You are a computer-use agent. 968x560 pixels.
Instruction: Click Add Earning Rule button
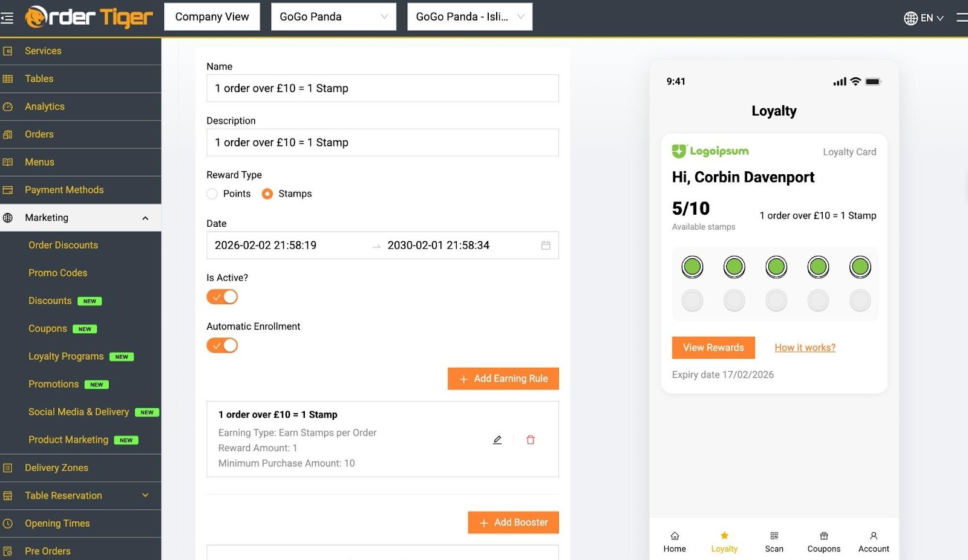coord(503,379)
